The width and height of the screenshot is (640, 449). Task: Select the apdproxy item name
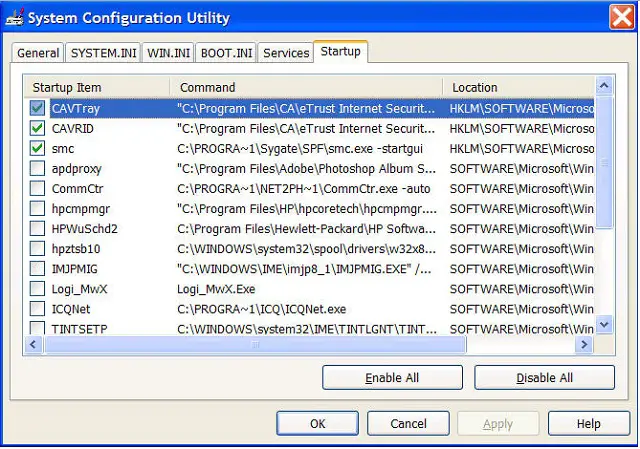(x=76, y=169)
